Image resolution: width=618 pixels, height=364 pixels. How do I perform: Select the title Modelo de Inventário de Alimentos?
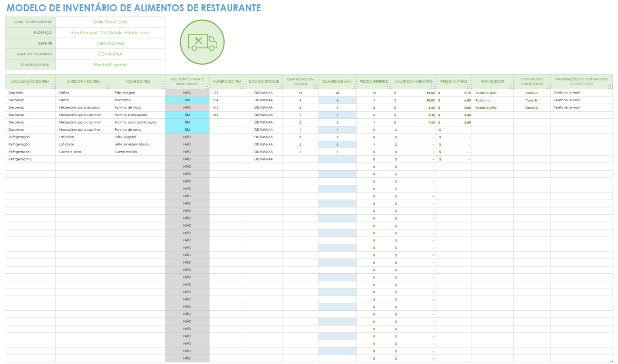tap(134, 8)
